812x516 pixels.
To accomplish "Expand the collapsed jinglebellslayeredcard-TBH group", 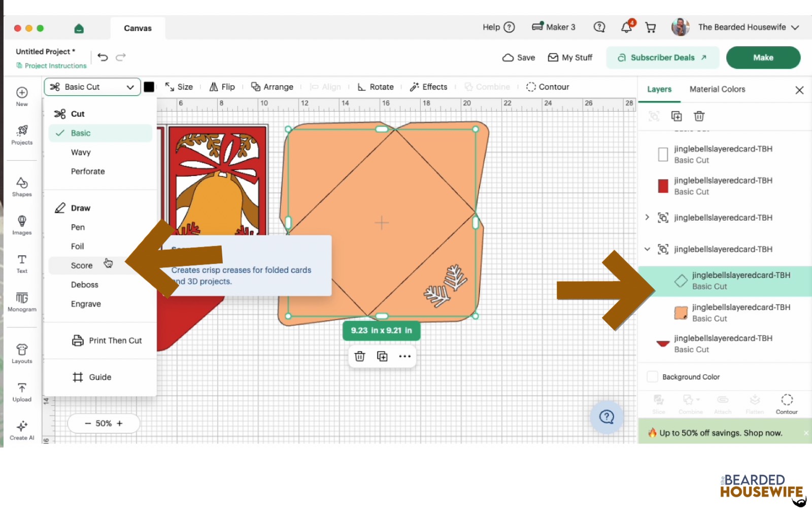I will coord(647,217).
